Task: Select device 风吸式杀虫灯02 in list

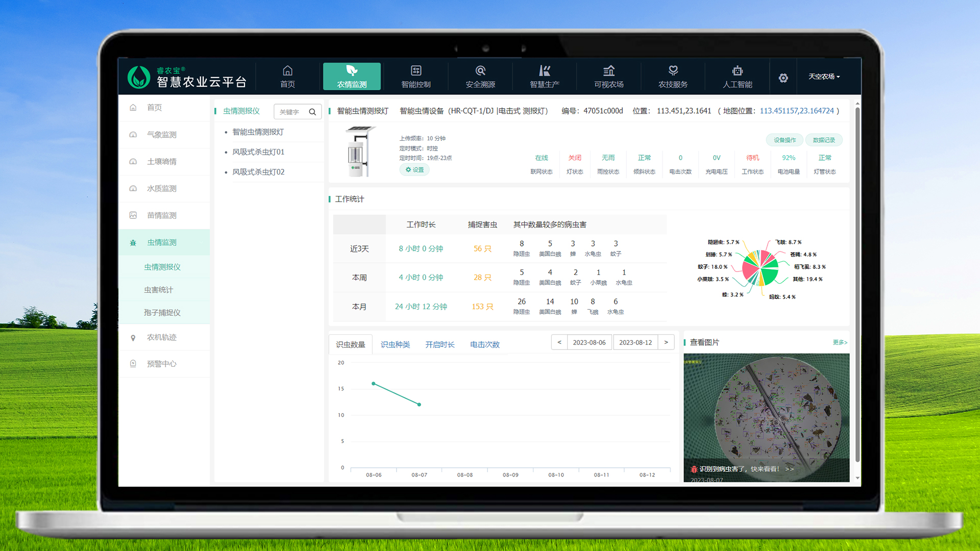Action: coord(258,172)
